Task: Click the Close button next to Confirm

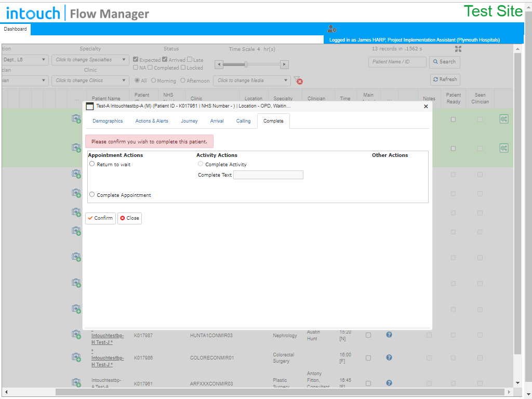Action: point(129,218)
